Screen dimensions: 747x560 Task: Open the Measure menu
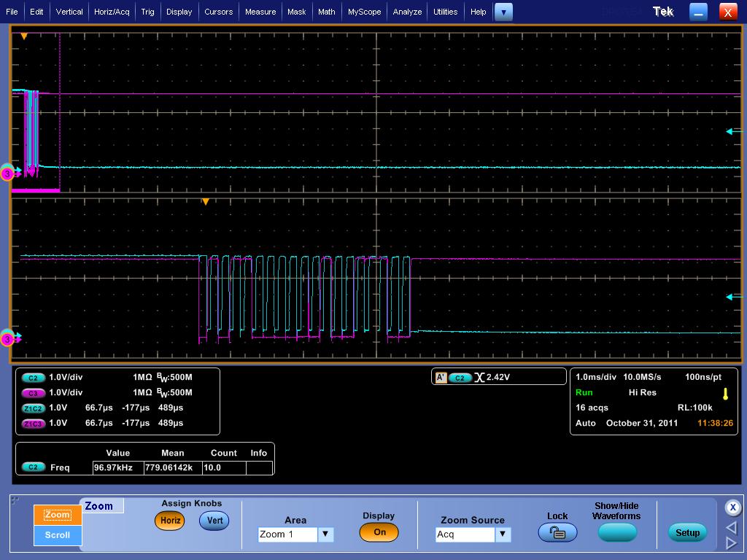260,12
